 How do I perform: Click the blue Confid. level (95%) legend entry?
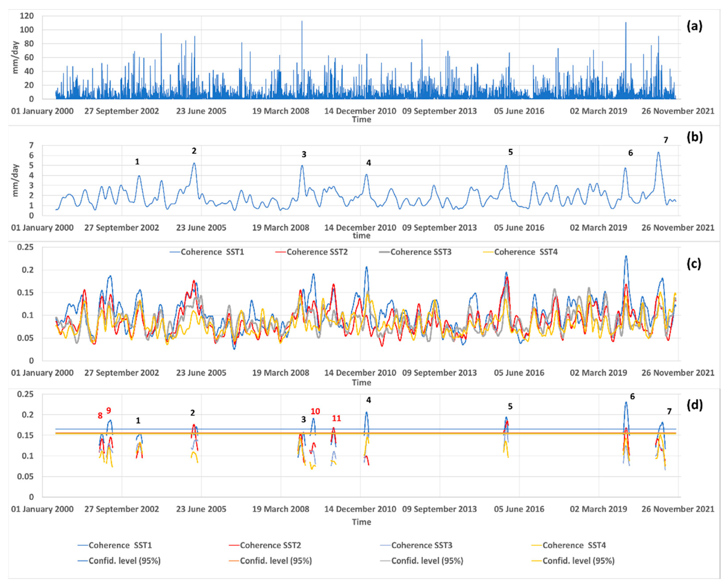pyautogui.click(x=124, y=561)
